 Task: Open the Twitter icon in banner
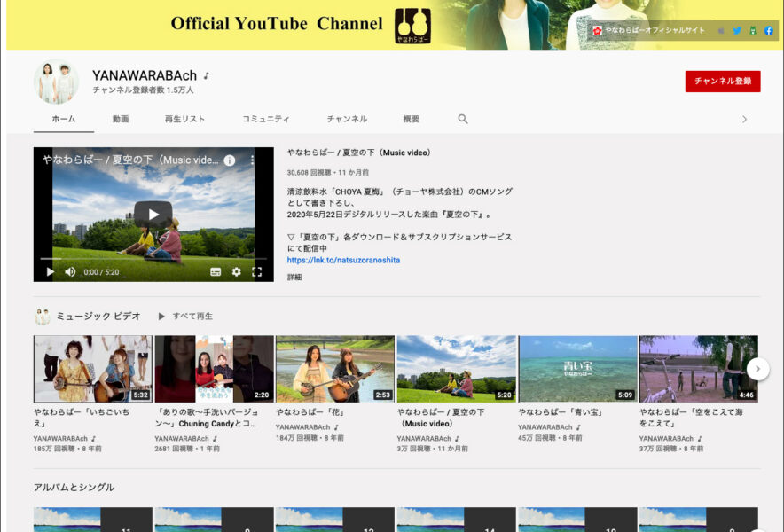(x=736, y=30)
